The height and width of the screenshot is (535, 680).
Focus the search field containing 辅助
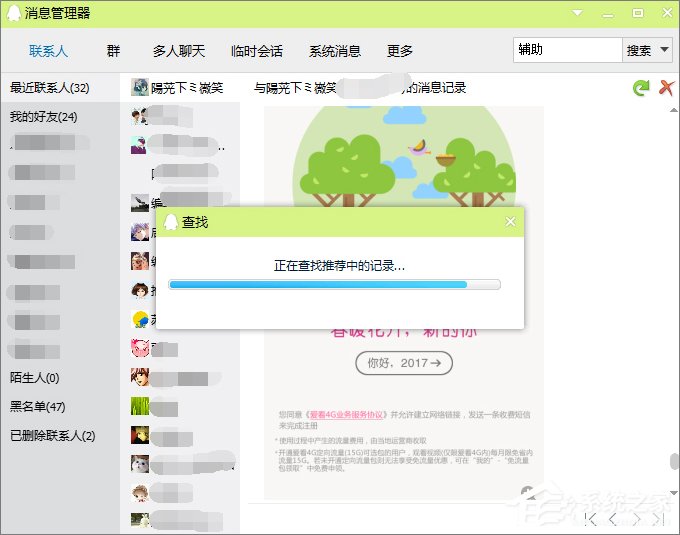pos(568,50)
